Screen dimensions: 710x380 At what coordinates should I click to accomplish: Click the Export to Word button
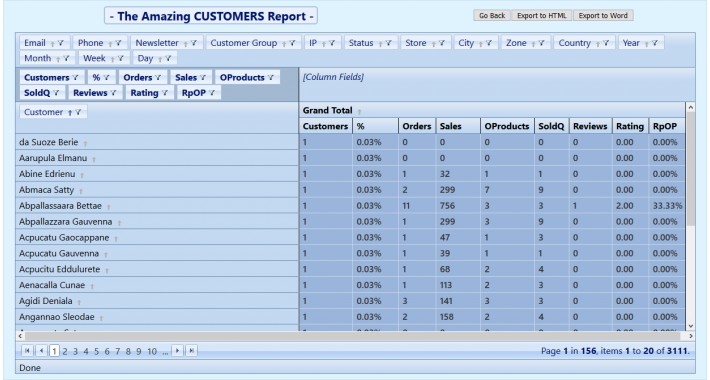click(603, 15)
